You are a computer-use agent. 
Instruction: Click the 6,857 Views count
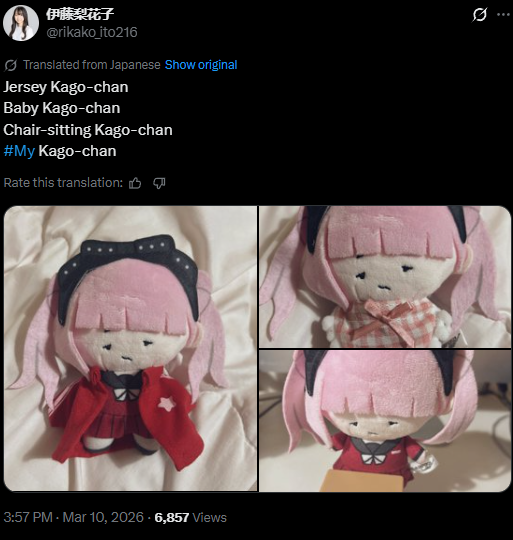(x=190, y=517)
